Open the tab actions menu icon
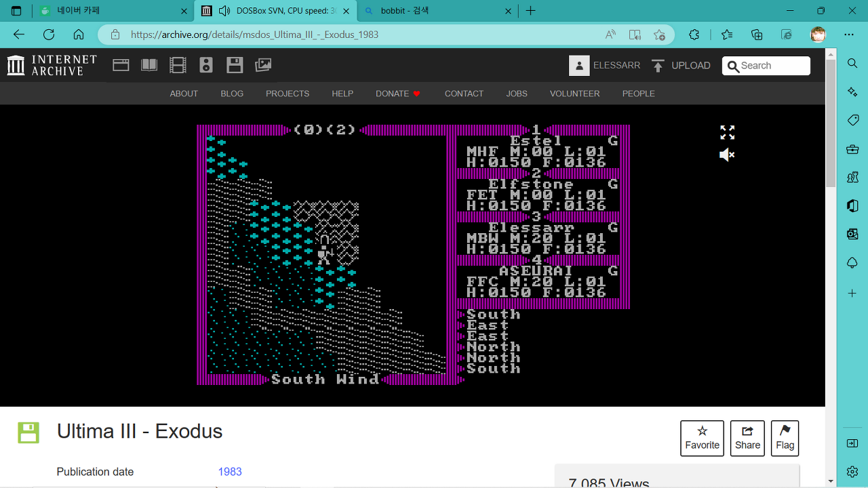 [x=16, y=11]
